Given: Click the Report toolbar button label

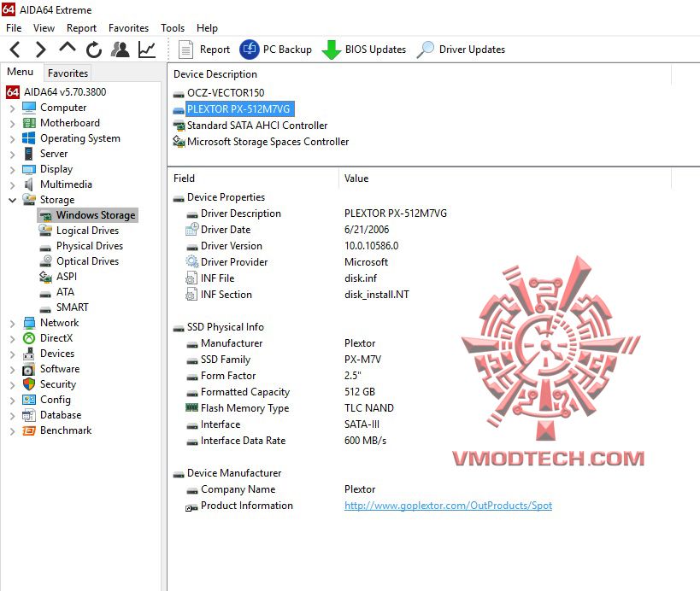Looking at the screenshot, I should coord(215,50).
